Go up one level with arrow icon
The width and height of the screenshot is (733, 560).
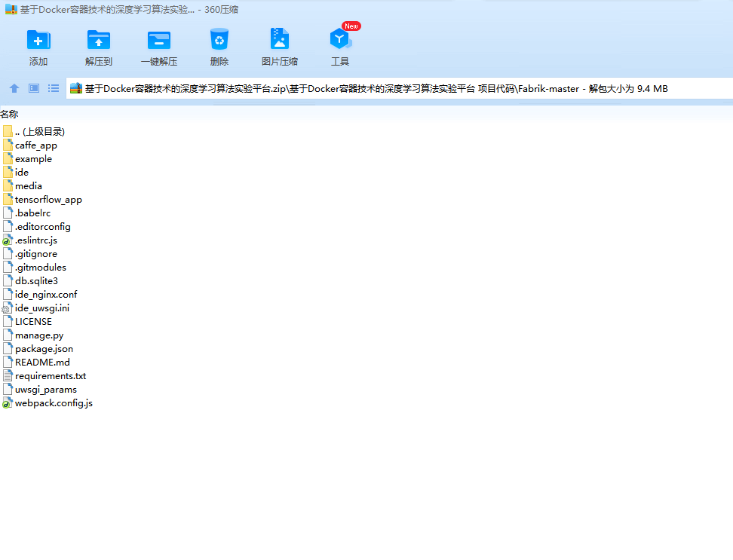14,88
